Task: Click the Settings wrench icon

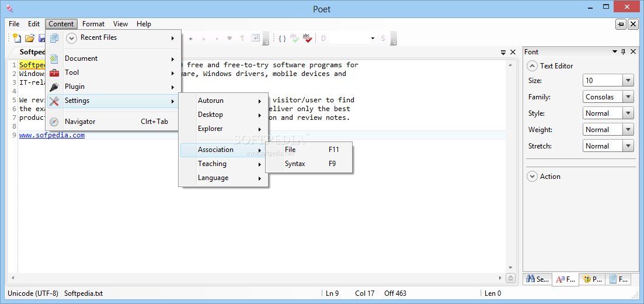Action: click(x=54, y=101)
